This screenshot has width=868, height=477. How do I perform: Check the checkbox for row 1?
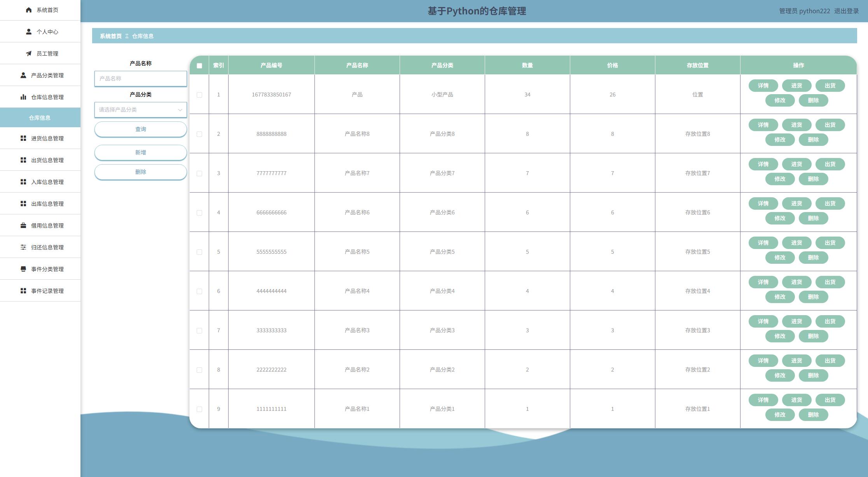point(199,95)
